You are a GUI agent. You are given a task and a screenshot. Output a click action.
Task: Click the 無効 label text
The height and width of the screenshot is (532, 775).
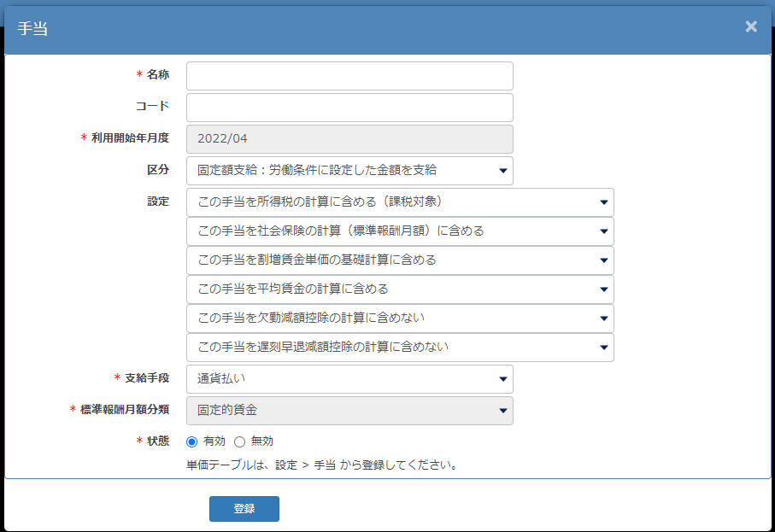coord(262,441)
